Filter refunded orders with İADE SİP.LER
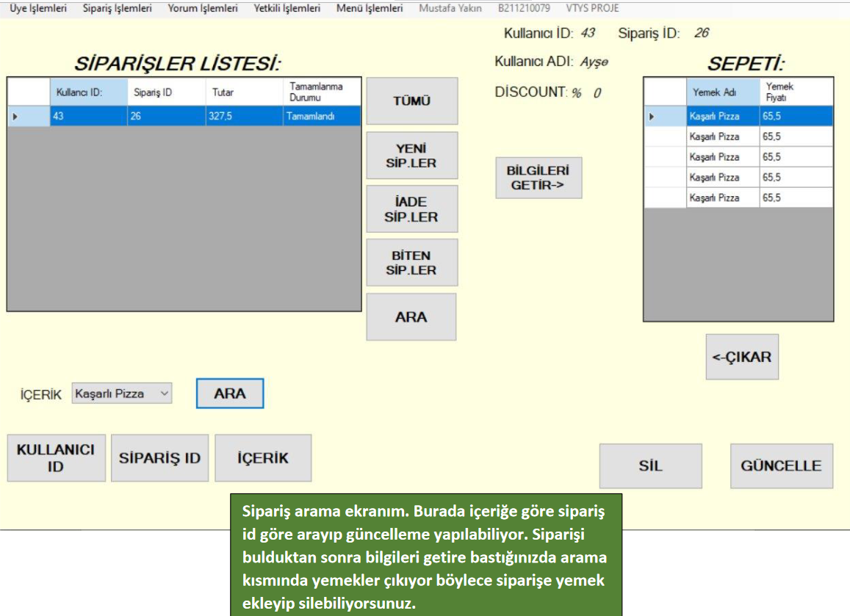The height and width of the screenshot is (616, 850). coord(411,209)
